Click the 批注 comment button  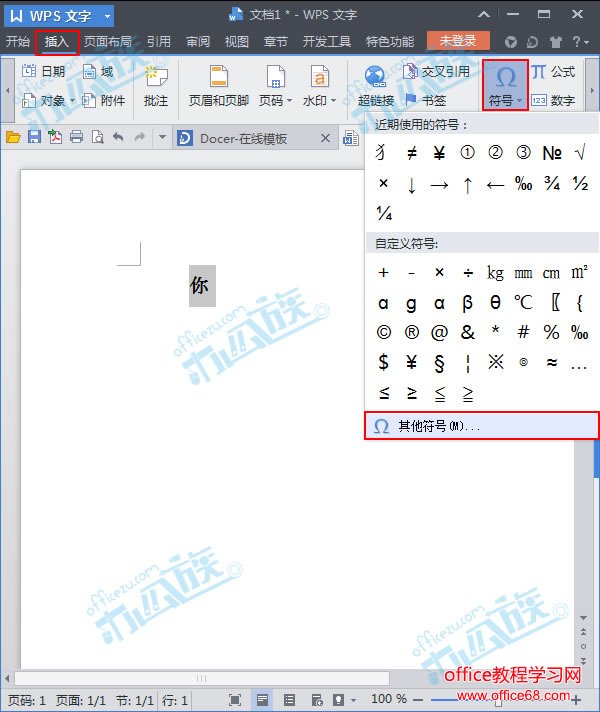(156, 86)
